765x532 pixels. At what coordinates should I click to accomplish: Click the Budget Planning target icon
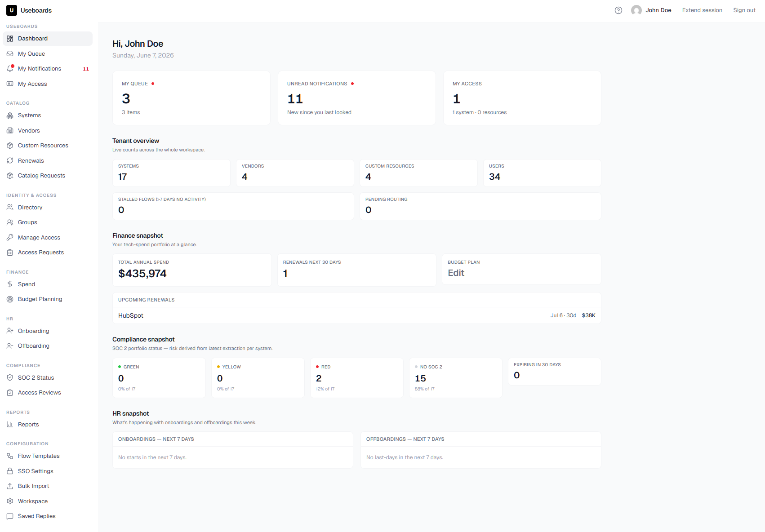point(10,299)
